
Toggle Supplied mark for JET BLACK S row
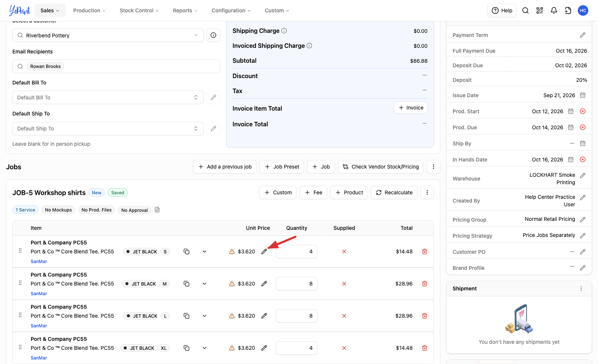point(344,252)
